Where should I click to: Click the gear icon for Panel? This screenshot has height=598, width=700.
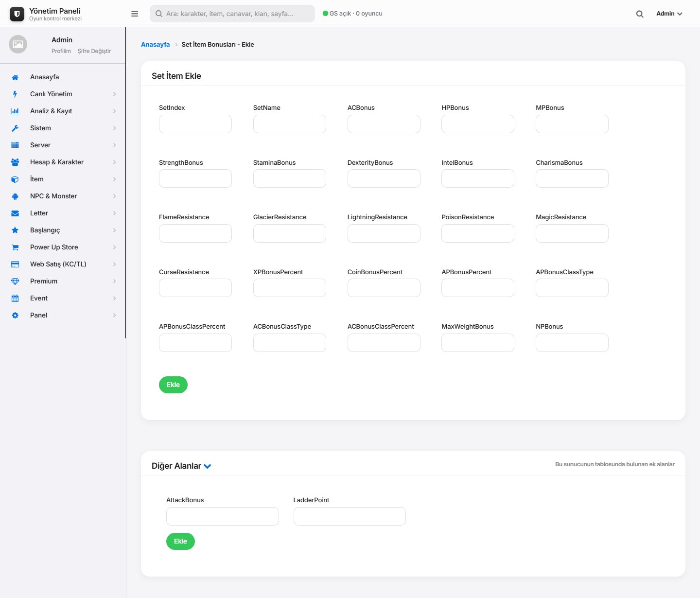pos(15,316)
